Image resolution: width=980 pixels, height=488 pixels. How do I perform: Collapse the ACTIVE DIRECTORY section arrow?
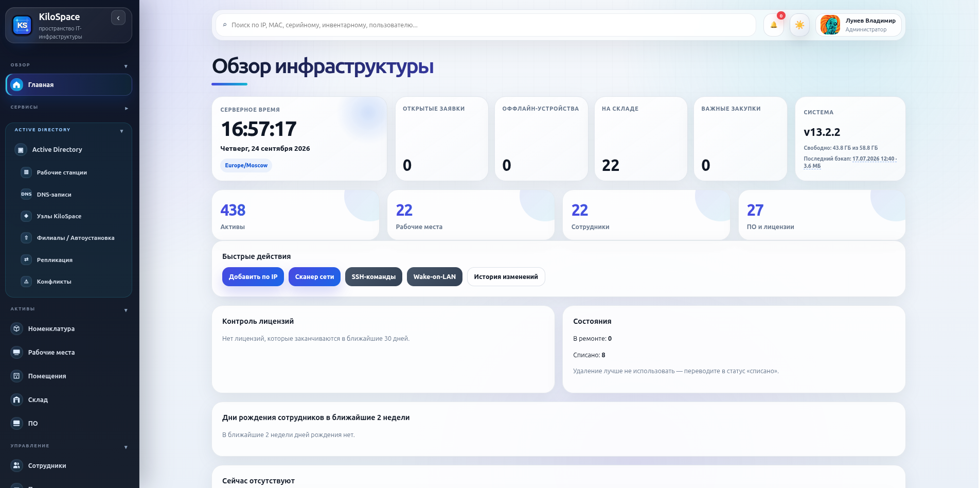(x=122, y=131)
